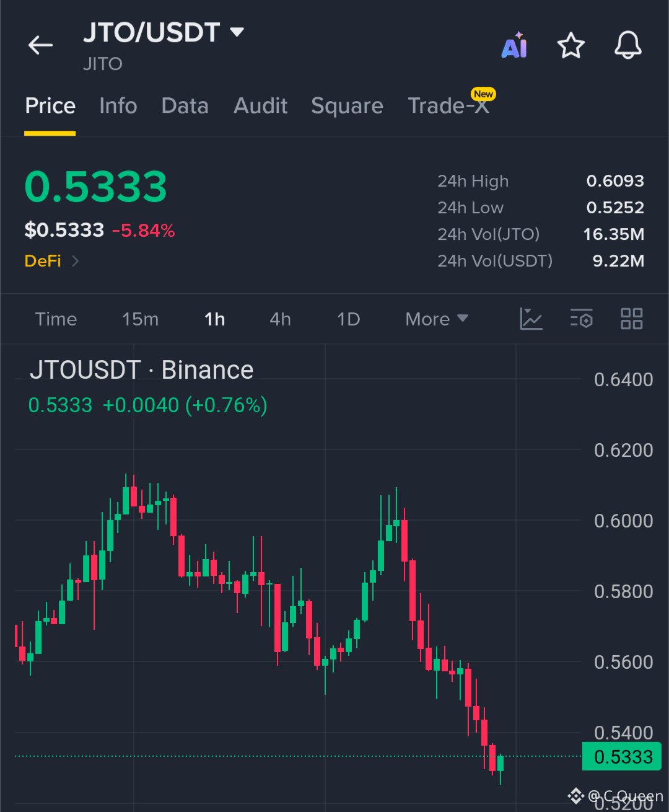This screenshot has height=812, width=669.
Task: Tap the 24h Low value 0.5252
Action: click(x=615, y=208)
